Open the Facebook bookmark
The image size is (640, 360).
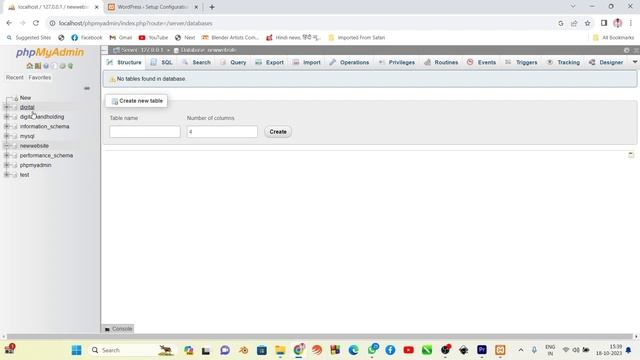click(87, 38)
